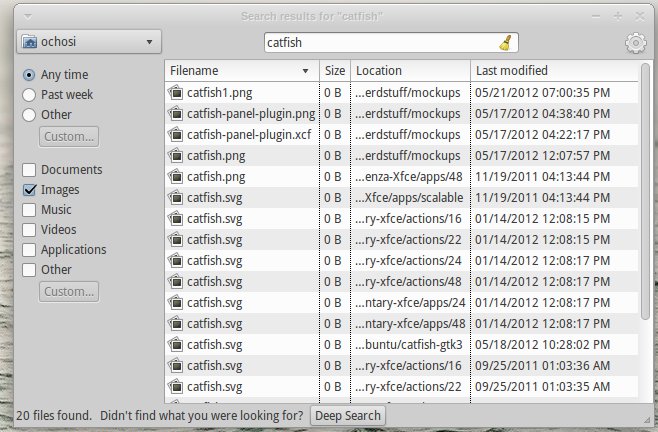The width and height of the screenshot is (658, 432).
Task: Select the catfish1.png filename
Action: pos(219,93)
